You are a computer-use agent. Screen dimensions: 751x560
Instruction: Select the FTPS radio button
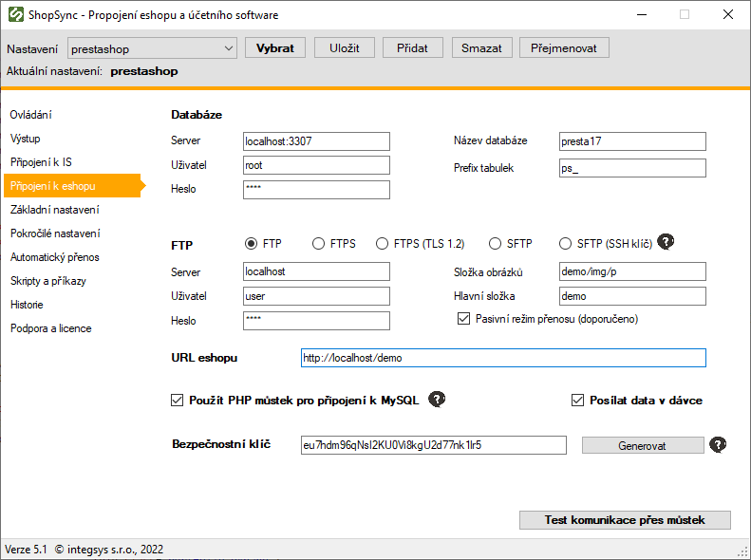(319, 244)
